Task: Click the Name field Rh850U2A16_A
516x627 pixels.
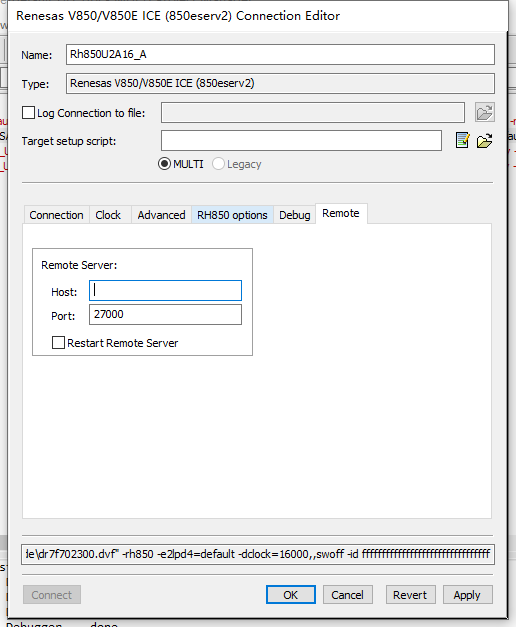Action: 280,54
